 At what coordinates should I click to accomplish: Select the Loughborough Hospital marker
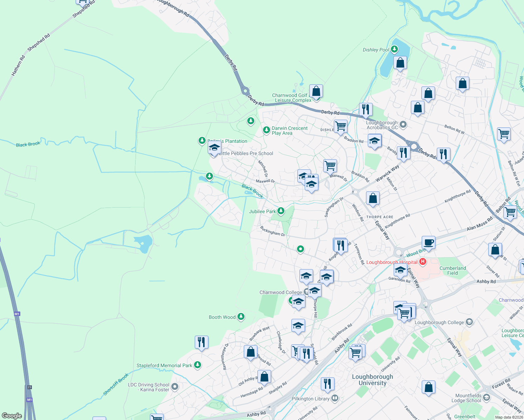pyautogui.click(x=423, y=261)
